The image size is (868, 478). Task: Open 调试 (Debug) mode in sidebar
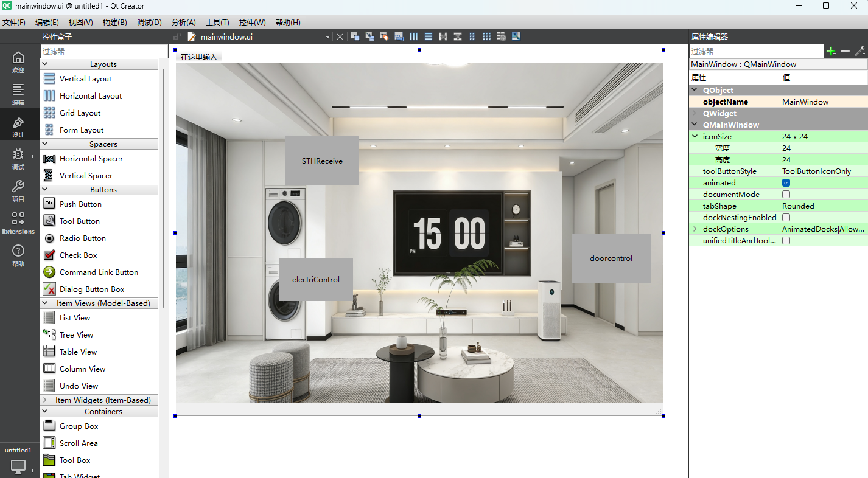(18, 159)
